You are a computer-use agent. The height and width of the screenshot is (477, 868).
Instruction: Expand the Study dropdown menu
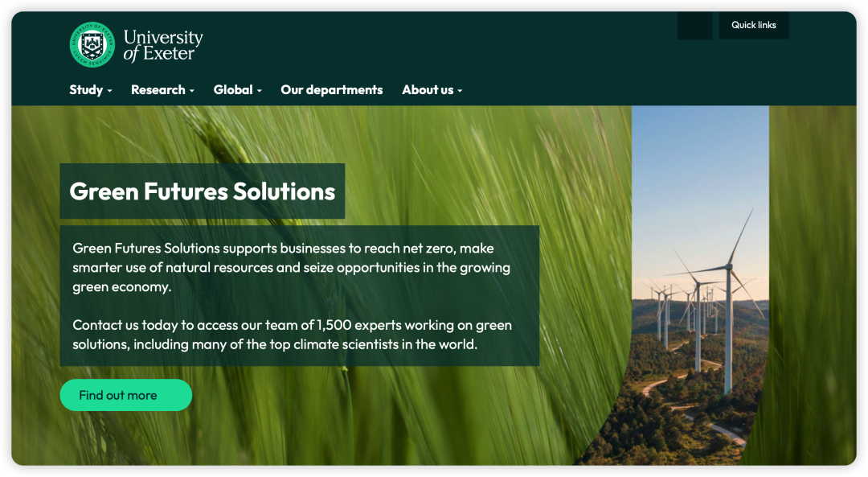pos(91,90)
